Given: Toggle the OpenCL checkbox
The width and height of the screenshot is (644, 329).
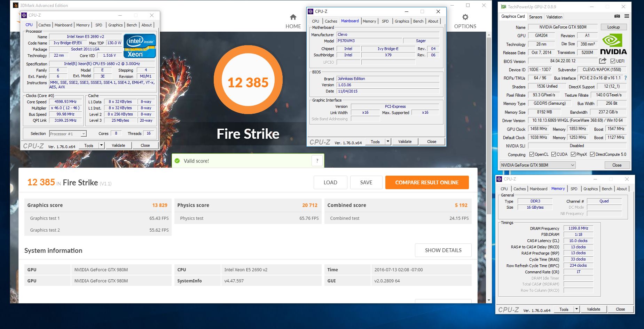Looking at the screenshot, I should (532, 154).
